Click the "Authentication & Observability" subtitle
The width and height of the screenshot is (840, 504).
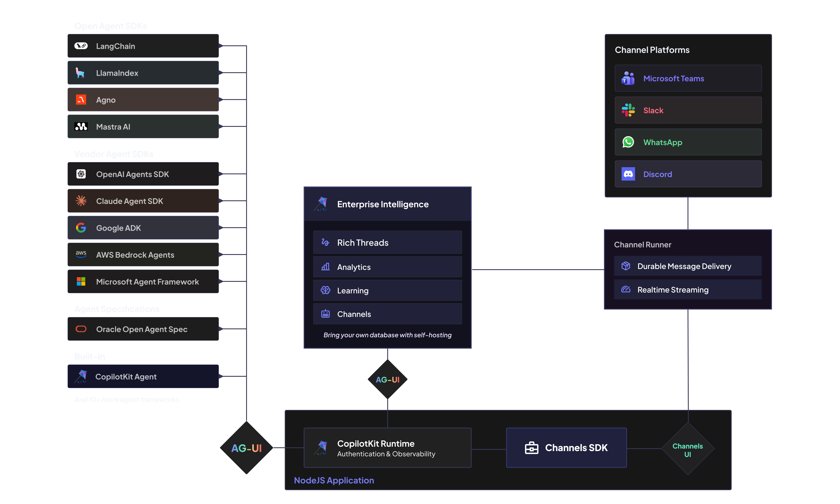[x=386, y=454]
